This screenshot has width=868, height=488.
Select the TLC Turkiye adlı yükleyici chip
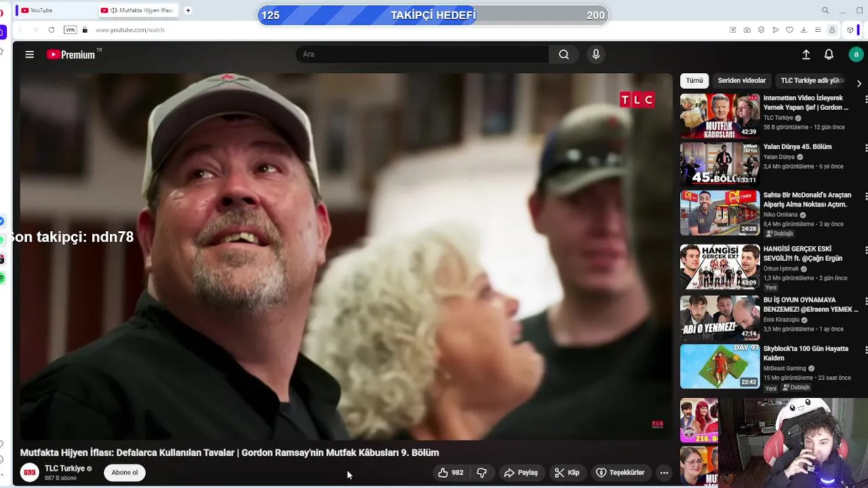pyautogui.click(x=812, y=80)
